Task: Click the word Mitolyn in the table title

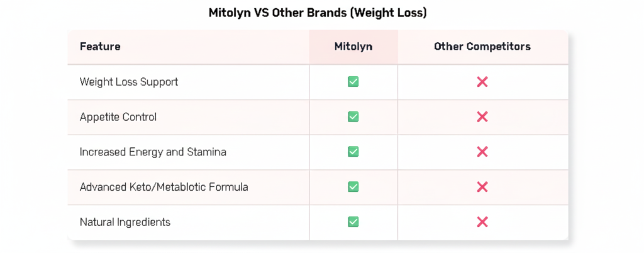Action: (229, 13)
